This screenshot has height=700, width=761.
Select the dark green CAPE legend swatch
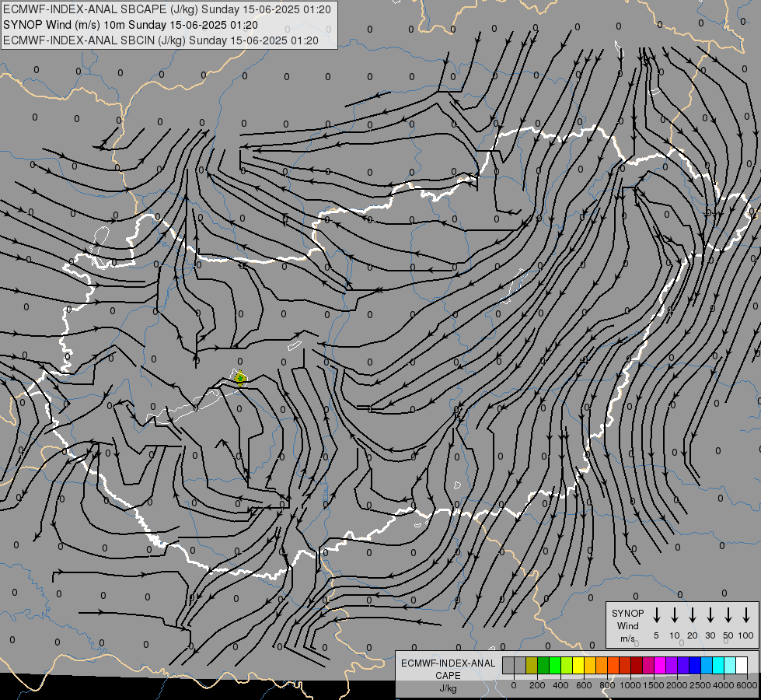click(x=543, y=666)
